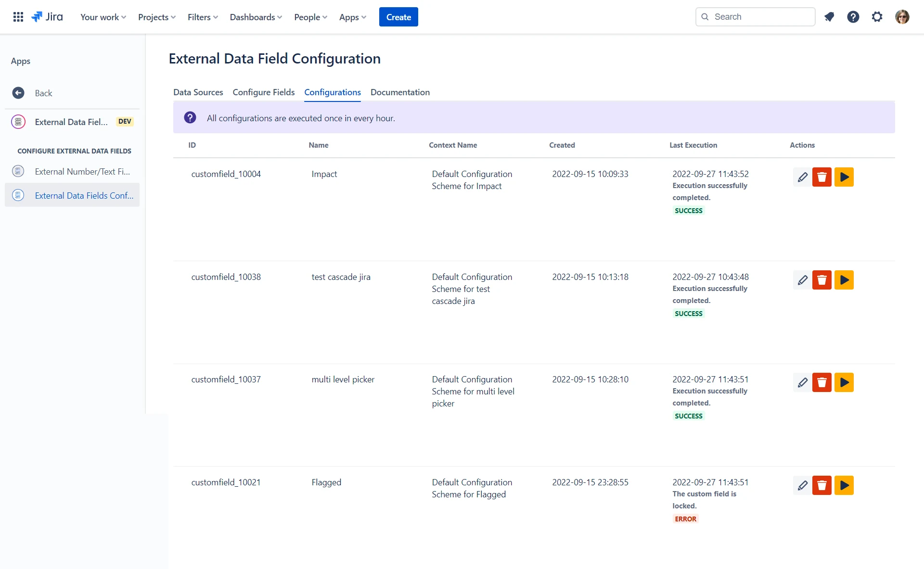Click the info icon in purple banner
The width and height of the screenshot is (924, 569).
pyautogui.click(x=190, y=117)
